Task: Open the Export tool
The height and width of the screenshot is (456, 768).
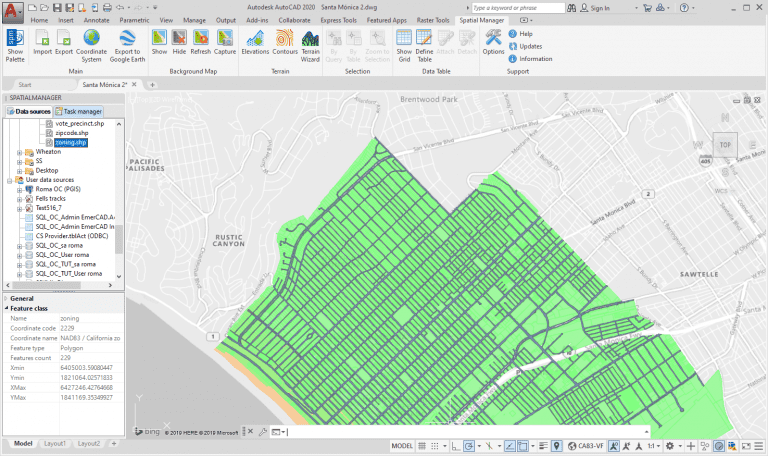Action: tap(64, 42)
